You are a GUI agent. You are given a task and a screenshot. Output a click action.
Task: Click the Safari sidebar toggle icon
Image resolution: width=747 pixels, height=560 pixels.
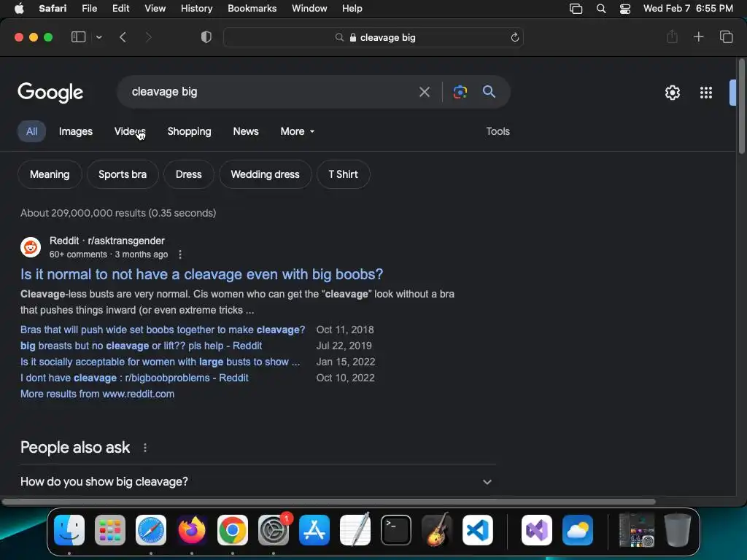[78, 37]
